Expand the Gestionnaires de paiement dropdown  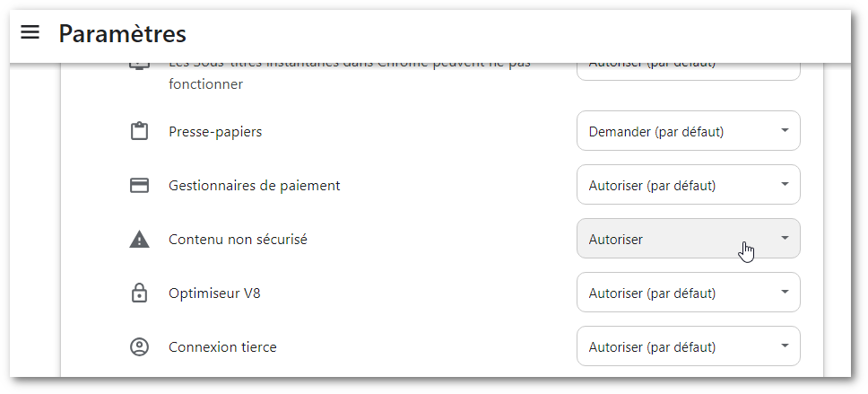(688, 186)
